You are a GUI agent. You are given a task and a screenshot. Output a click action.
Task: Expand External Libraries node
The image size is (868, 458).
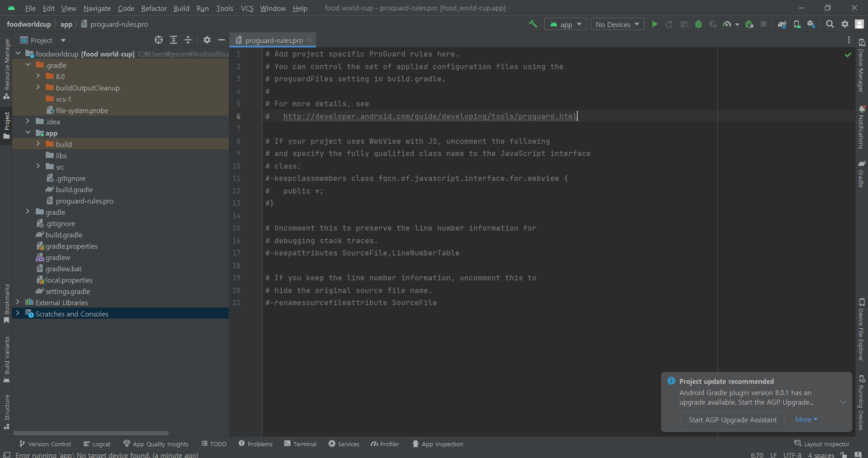(18, 302)
